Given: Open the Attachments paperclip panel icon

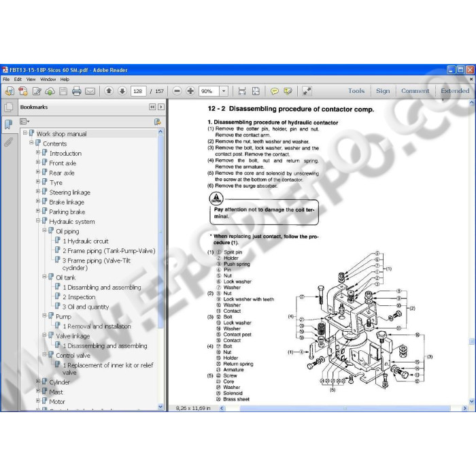Looking at the screenshot, I should 8,141.
